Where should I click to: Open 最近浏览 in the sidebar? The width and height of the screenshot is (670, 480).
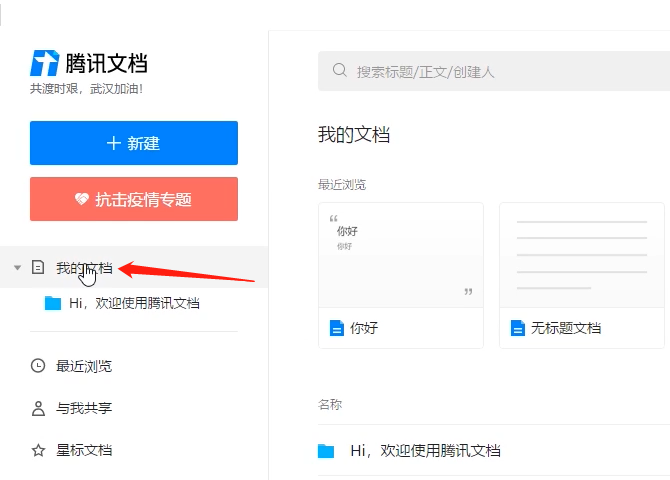click(84, 366)
